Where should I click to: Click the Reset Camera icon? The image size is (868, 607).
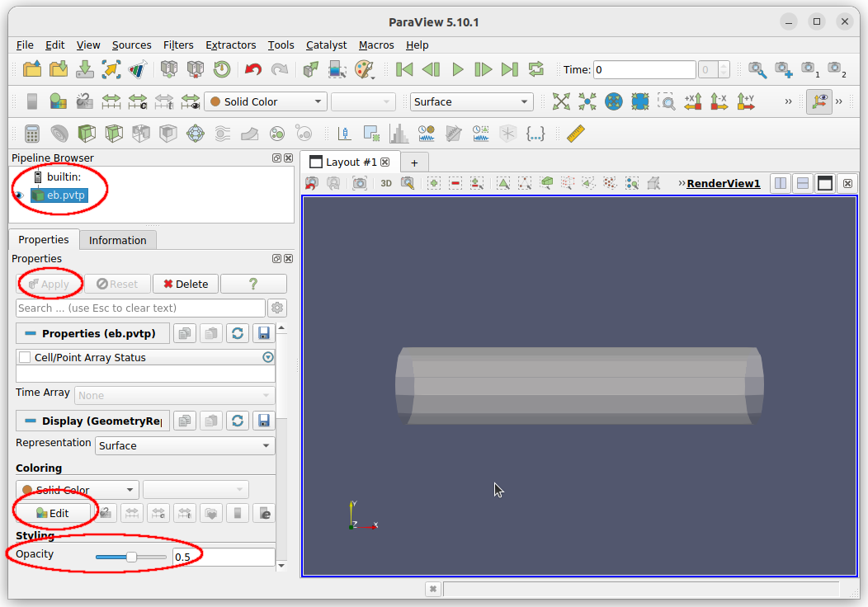[x=561, y=101]
